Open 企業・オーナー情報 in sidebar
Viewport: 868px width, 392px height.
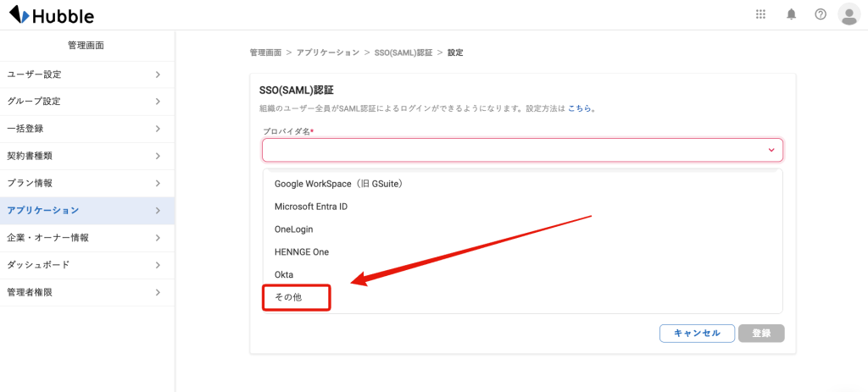[87, 238]
